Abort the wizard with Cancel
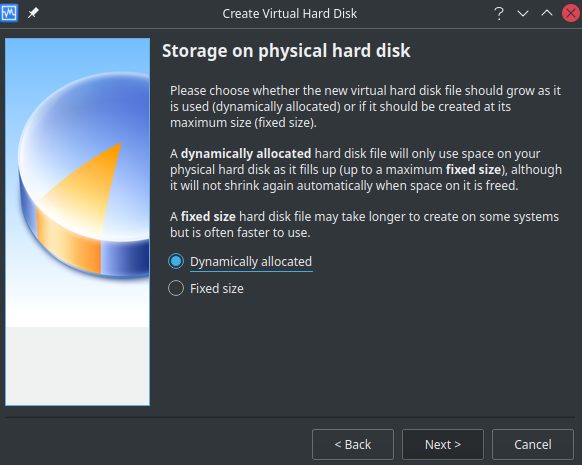The image size is (582, 465). coord(533,444)
